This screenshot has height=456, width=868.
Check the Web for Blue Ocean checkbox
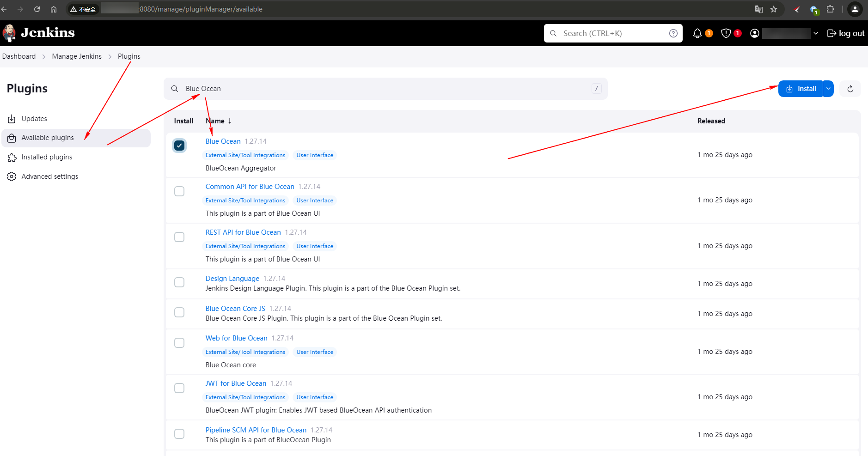point(179,343)
